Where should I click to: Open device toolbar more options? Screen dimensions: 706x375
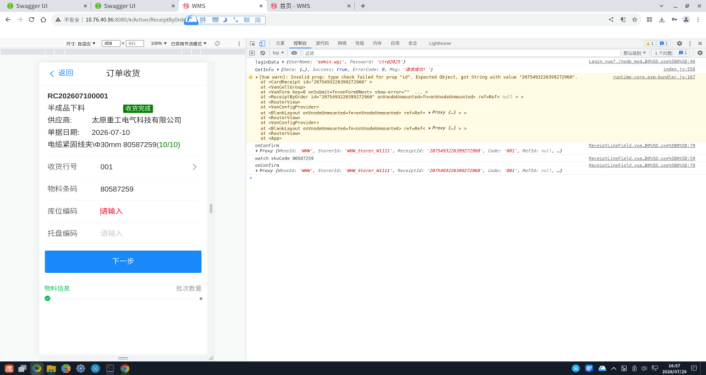[239, 43]
